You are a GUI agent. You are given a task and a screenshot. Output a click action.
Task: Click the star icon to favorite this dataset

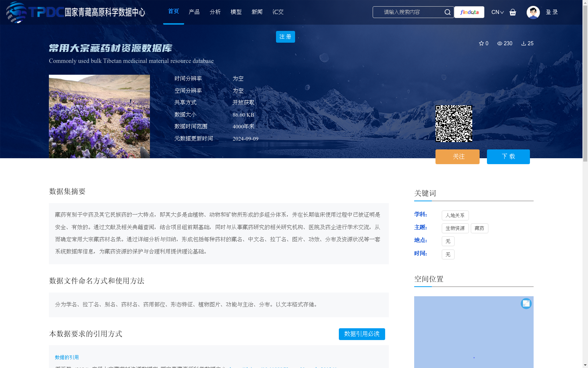[x=481, y=43]
